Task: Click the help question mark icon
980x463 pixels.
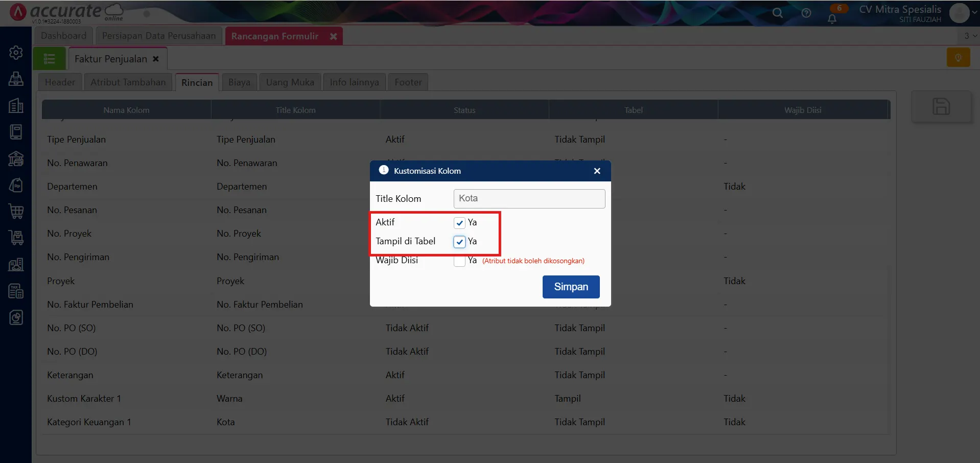Action: pos(806,13)
